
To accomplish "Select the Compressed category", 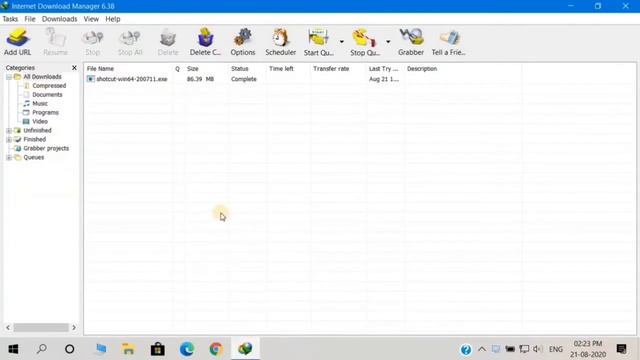I will (49, 86).
